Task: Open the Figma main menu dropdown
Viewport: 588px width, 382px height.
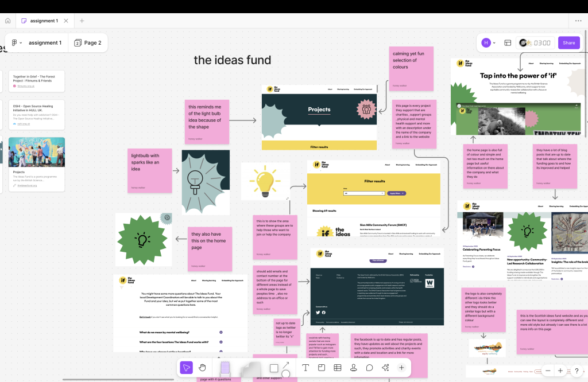Action: coord(17,42)
